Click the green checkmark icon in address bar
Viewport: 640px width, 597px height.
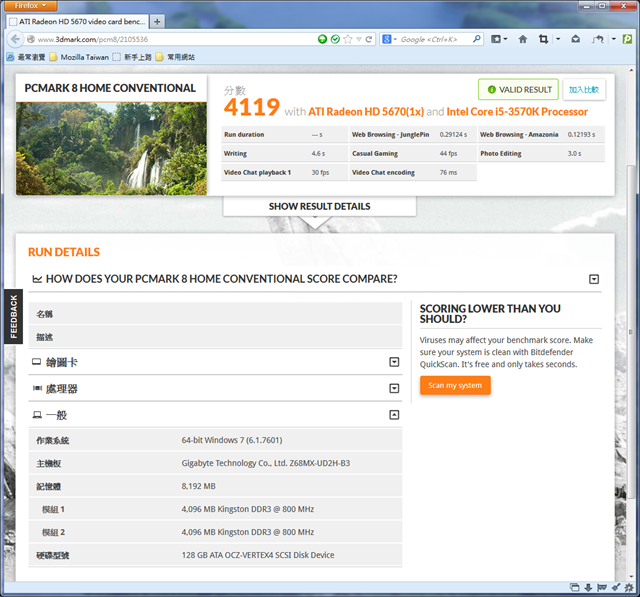pos(335,39)
